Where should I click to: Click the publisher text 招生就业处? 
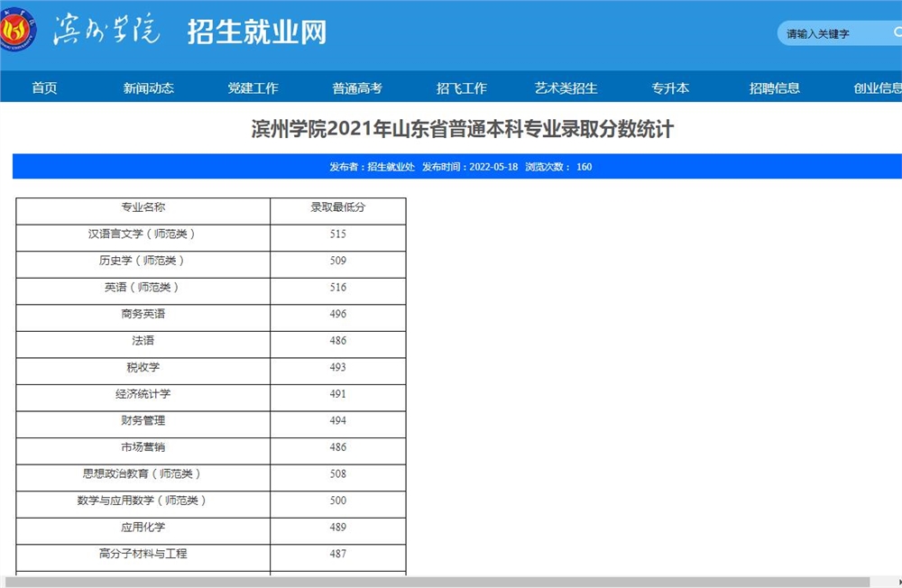tap(391, 167)
